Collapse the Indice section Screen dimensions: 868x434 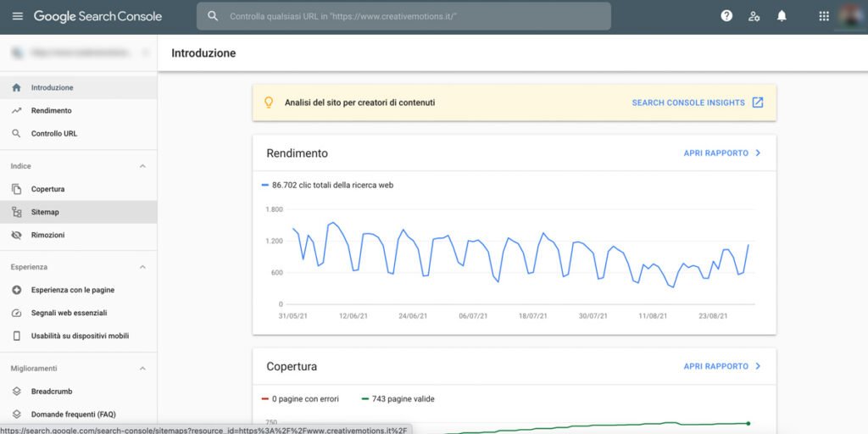[x=142, y=166]
